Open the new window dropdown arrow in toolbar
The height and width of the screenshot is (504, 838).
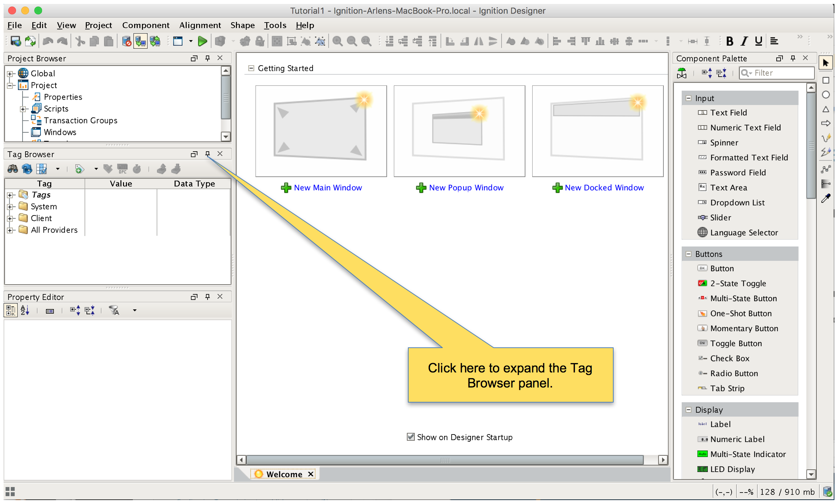(191, 41)
